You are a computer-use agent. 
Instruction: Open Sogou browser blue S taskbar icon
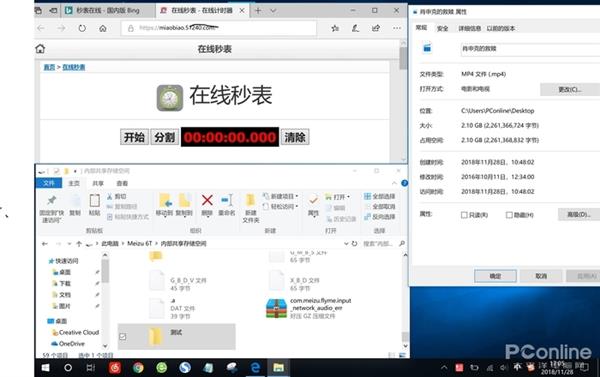[185, 368]
